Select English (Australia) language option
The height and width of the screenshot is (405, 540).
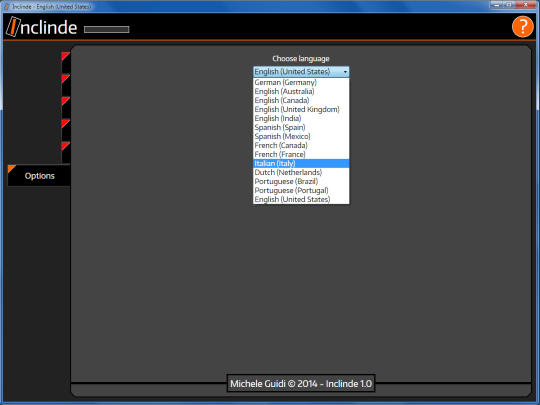301,91
